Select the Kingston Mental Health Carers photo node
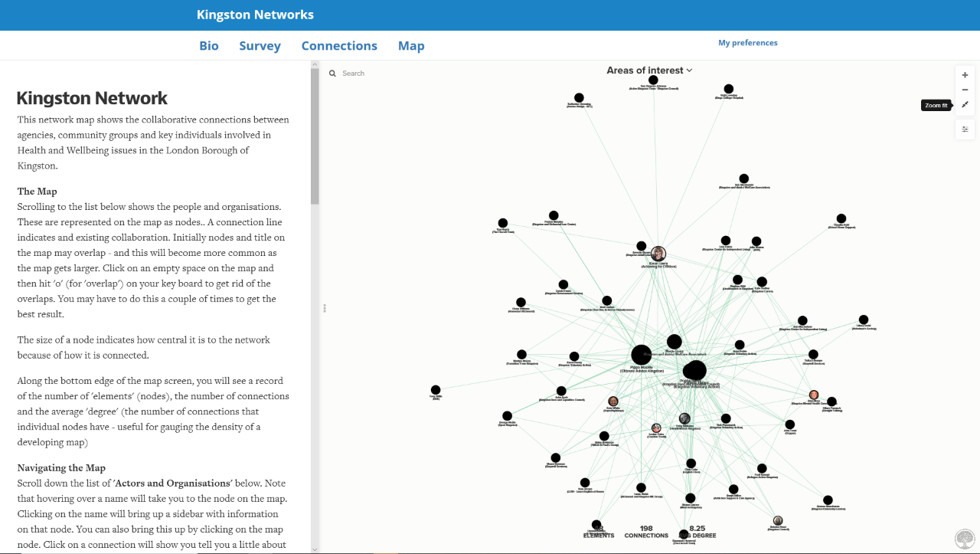This screenshot has width=980, height=554. click(814, 395)
